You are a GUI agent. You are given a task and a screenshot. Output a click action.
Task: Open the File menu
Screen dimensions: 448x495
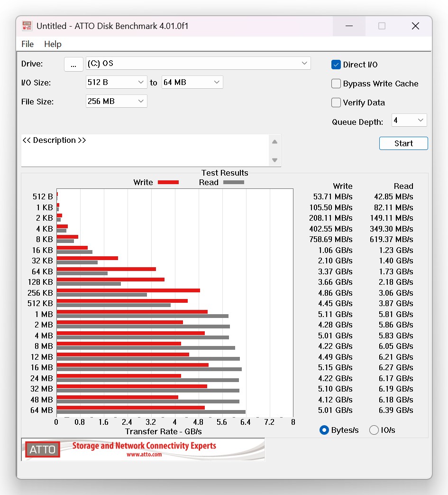(27, 44)
